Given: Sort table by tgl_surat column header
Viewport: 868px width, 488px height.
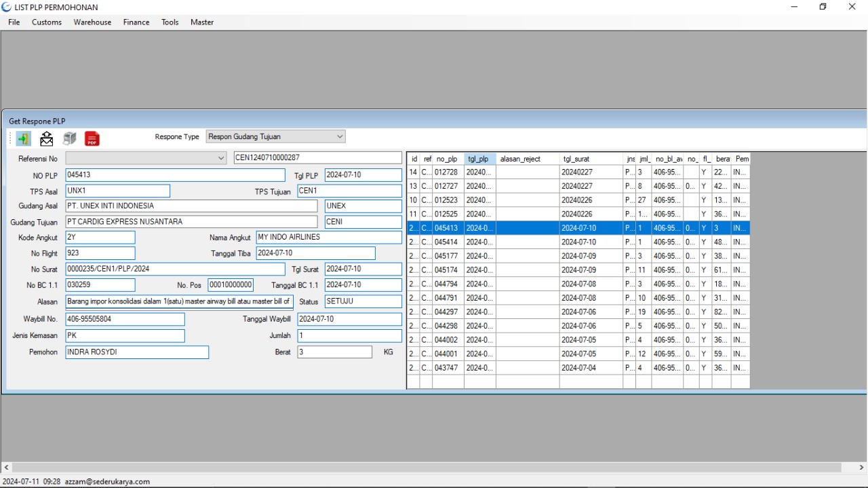Looking at the screenshot, I should tap(590, 159).
